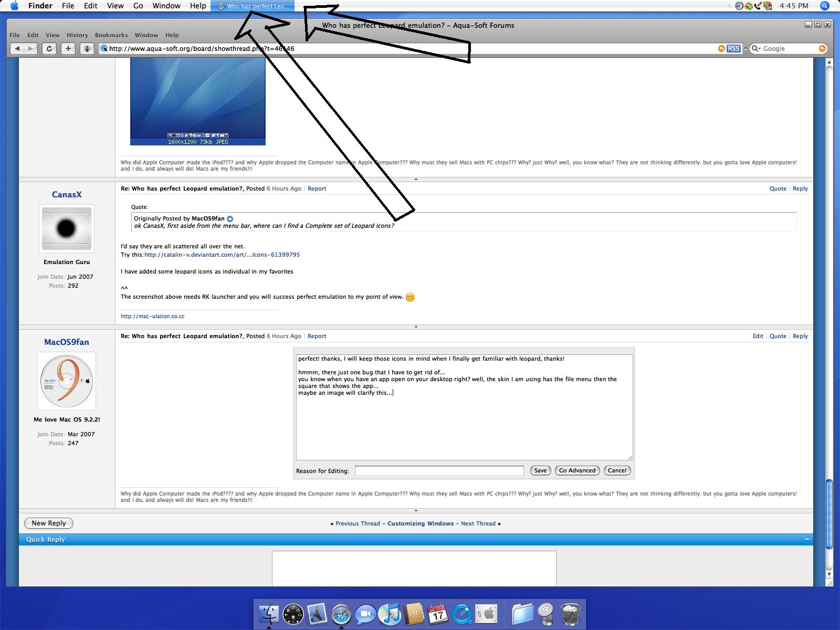840x630 pixels.
Task: Open the blue folder in the dock
Action: pos(522,614)
